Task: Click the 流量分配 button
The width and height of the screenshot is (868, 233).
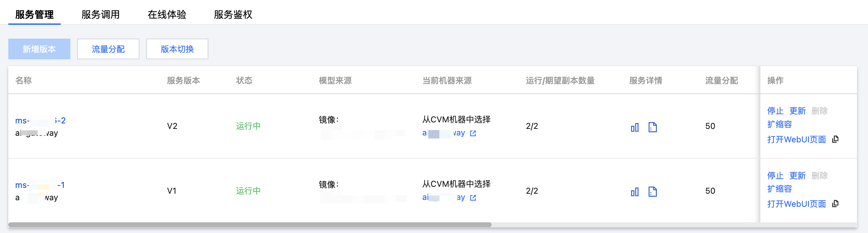Action: point(108,49)
